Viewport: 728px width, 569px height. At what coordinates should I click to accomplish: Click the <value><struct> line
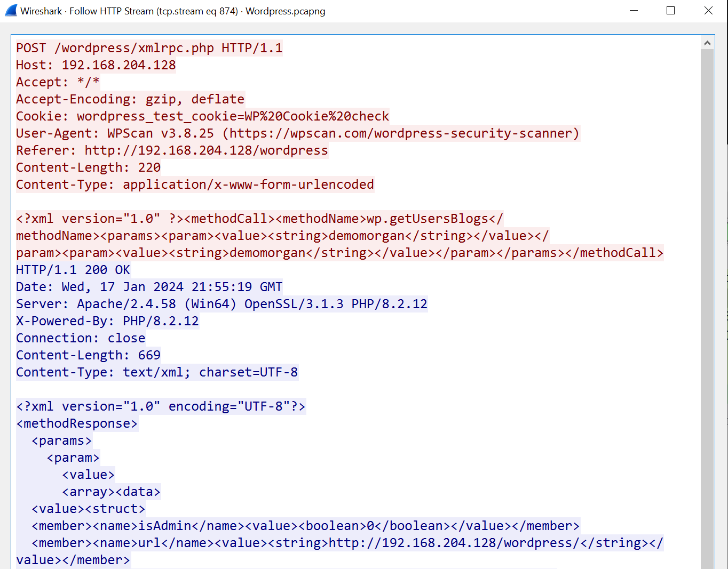click(x=88, y=509)
